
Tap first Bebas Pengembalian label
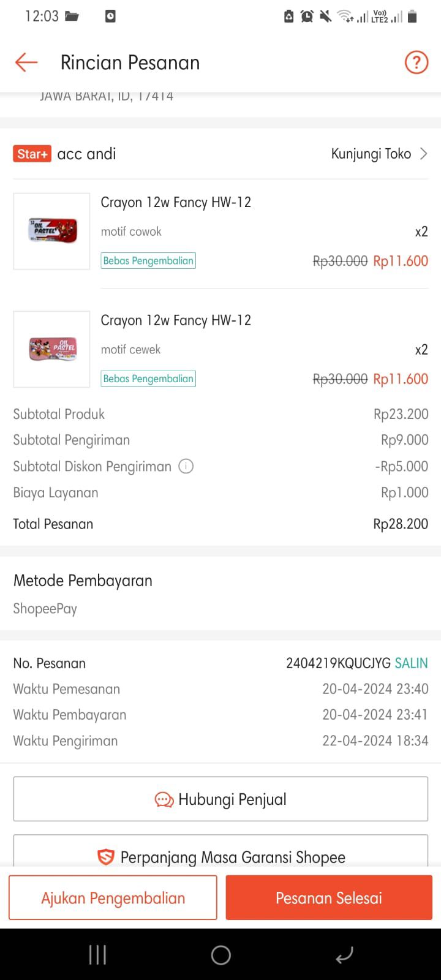click(148, 261)
